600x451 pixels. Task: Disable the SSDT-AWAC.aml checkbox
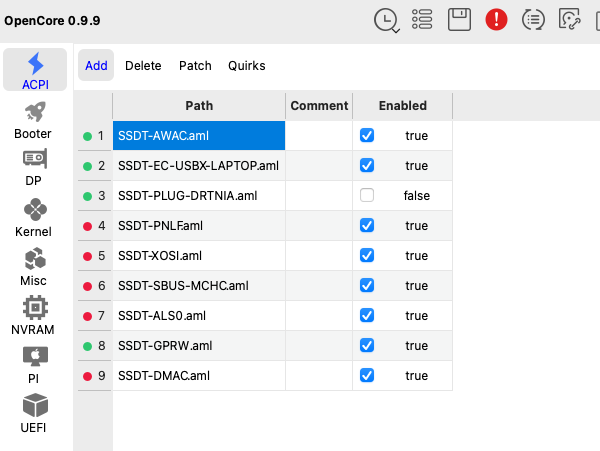(367, 135)
